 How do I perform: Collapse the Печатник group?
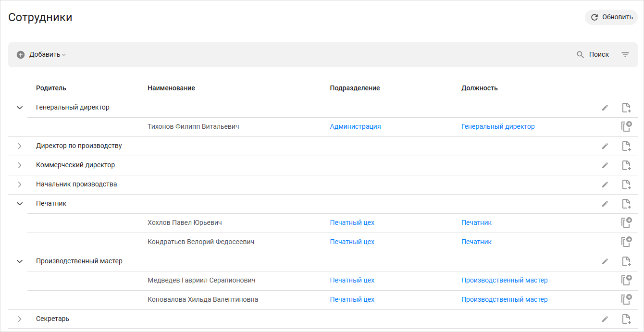click(20, 204)
